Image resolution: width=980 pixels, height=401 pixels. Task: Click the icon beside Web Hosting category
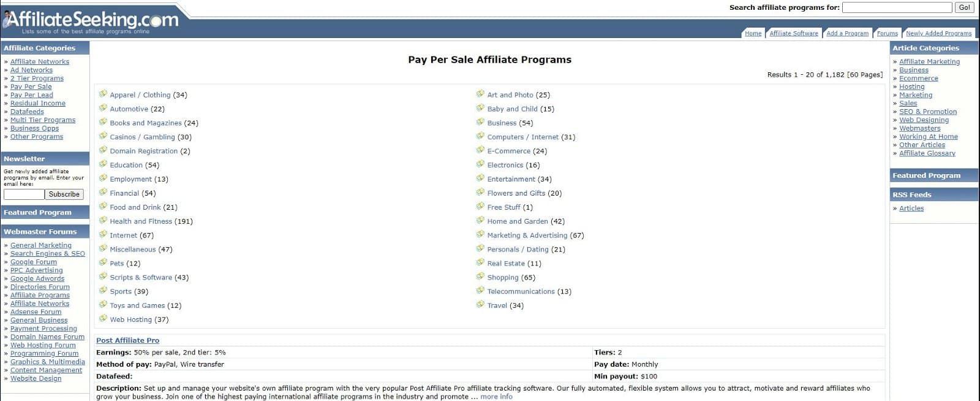click(x=103, y=318)
